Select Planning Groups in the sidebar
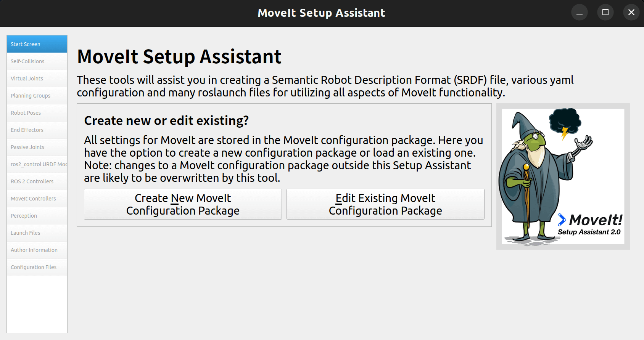Screen dimensions: 644x340 point(37,96)
